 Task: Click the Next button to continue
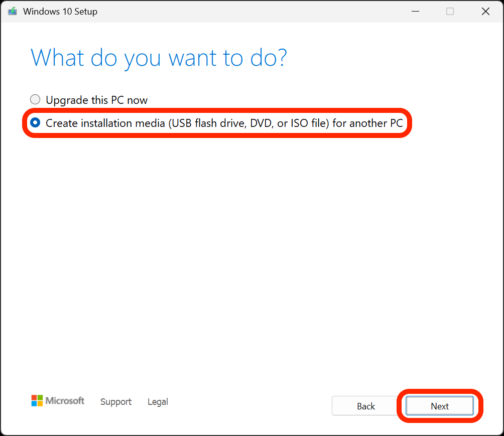point(439,406)
